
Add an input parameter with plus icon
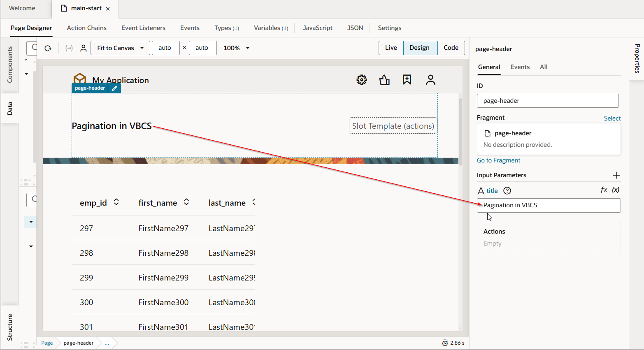pyautogui.click(x=616, y=175)
